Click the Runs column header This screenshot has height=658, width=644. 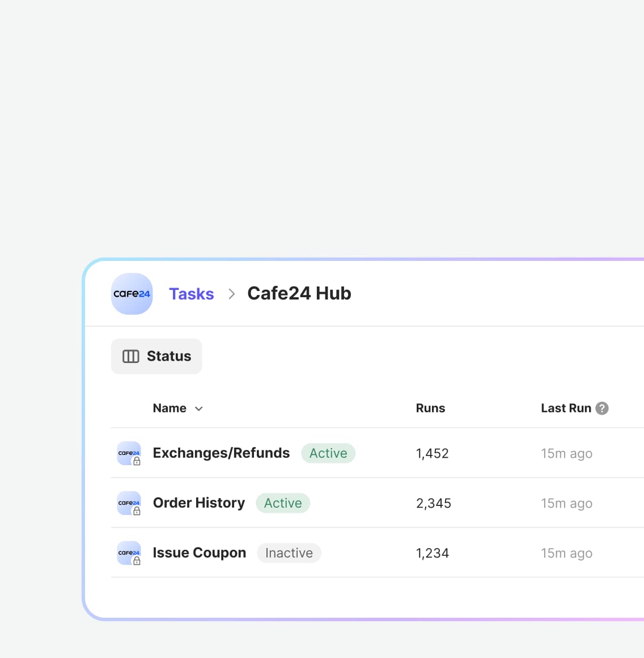(x=430, y=408)
